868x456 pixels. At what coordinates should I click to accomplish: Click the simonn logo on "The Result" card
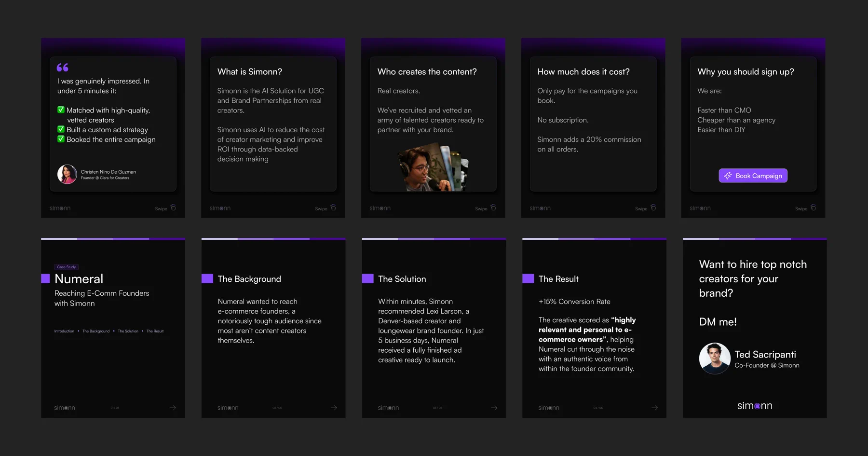tap(549, 408)
